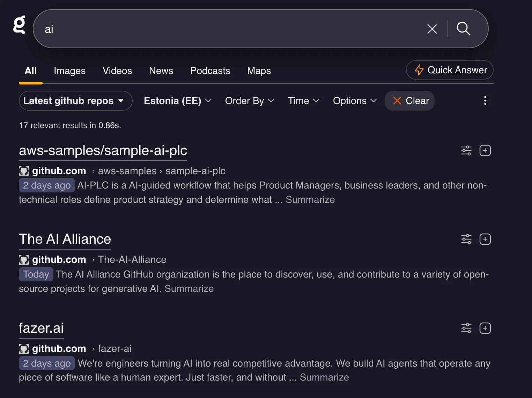Click the 'sample-ai-plc' breadcrumb segment
The width and height of the screenshot is (532, 398).
click(195, 171)
